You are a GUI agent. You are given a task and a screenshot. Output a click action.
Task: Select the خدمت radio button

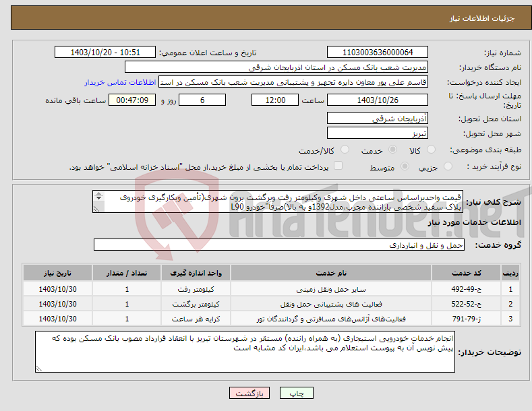pos(393,150)
